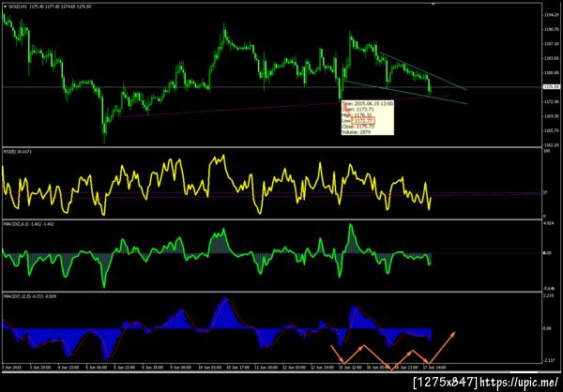Click the Open 1173.71 tooltip line
Viewport: 563px width, 392px height.
click(x=359, y=109)
